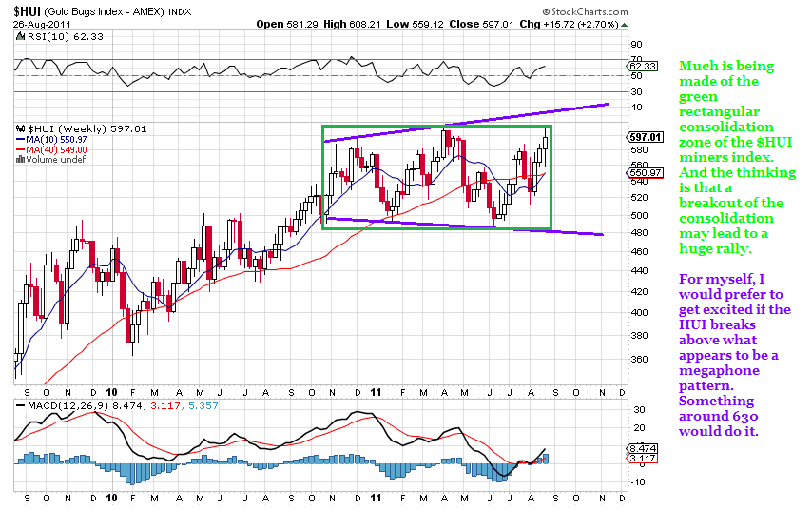Click the 90 label on the RSI axis
Viewport: 812px width, 510px height.
tap(637, 45)
